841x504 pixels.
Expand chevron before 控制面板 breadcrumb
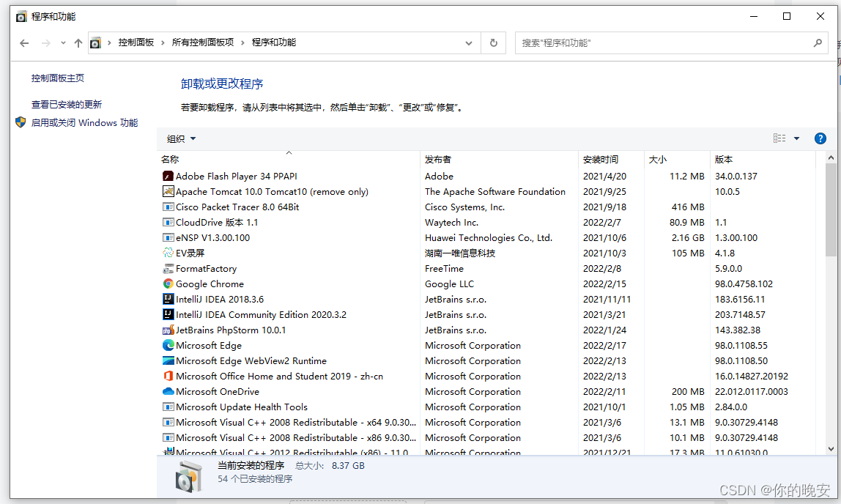click(x=109, y=42)
